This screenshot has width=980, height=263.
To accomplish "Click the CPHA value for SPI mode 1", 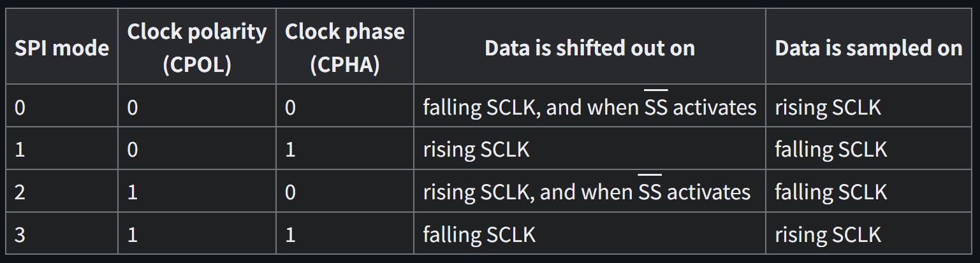I will click(x=290, y=150).
